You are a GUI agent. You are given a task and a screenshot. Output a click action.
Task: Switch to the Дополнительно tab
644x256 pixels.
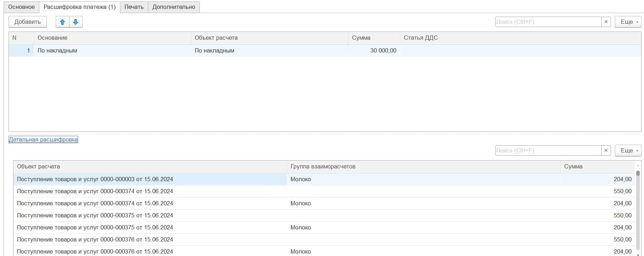[x=174, y=7]
